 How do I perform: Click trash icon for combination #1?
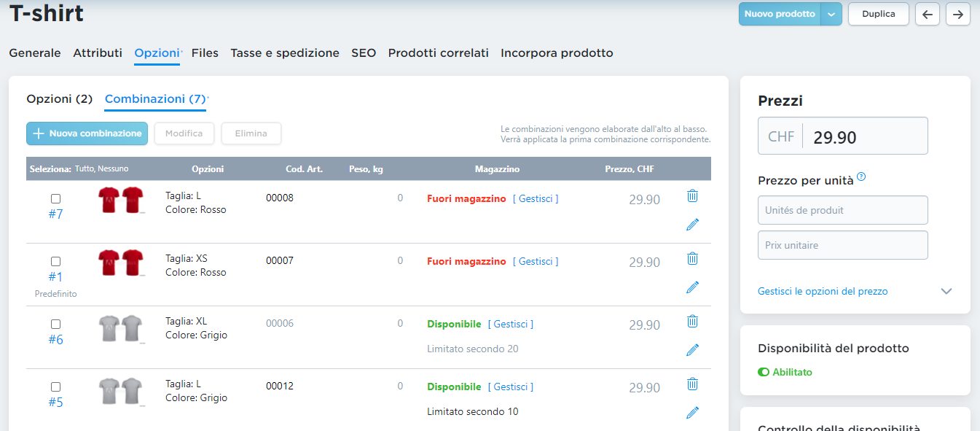pos(692,259)
